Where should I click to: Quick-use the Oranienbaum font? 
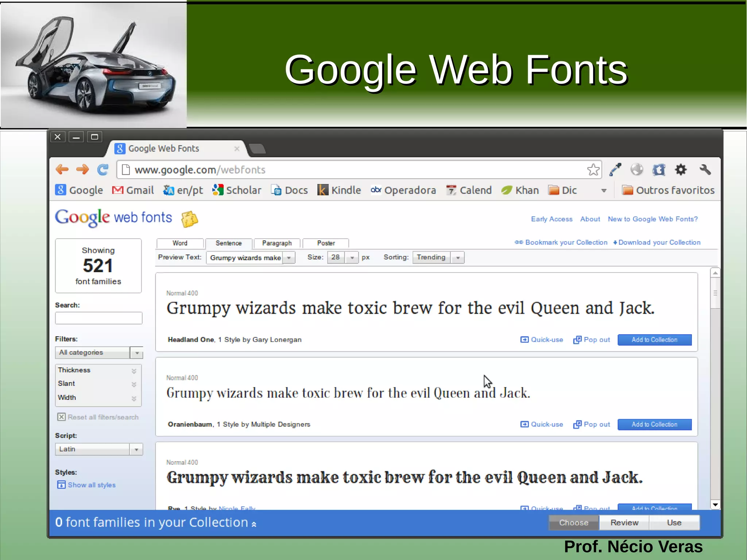tap(542, 424)
